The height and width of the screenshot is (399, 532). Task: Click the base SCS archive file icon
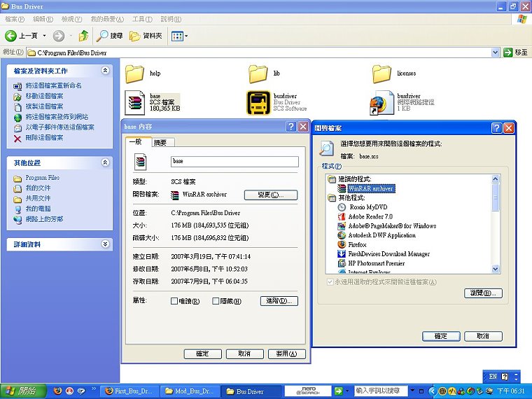[x=135, y=102]
